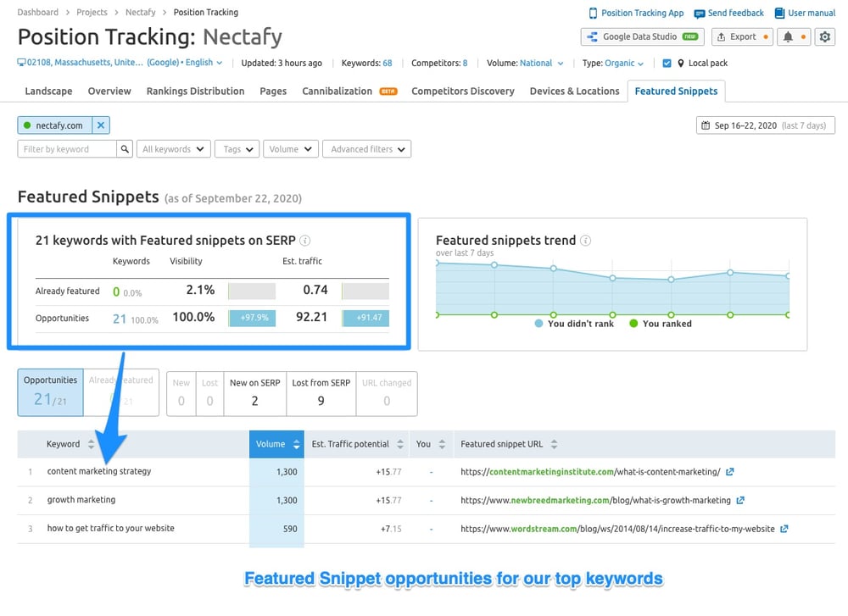Open the Cannibalization tab
Viewport: 848px width, 616px height.
pyautogui.click(x=349, y=92)
